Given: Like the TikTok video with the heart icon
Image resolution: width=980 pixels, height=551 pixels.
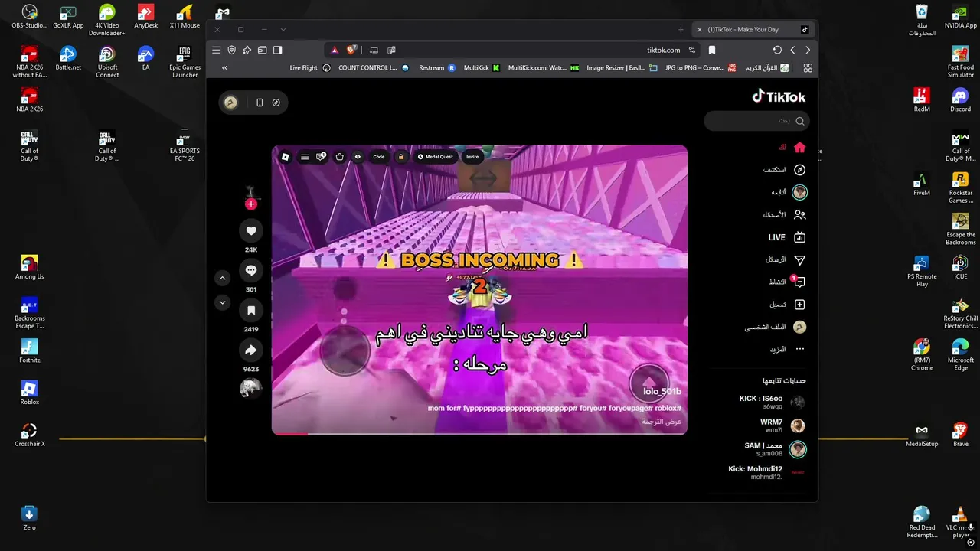Looking at the screenshot, I should 251,230.
